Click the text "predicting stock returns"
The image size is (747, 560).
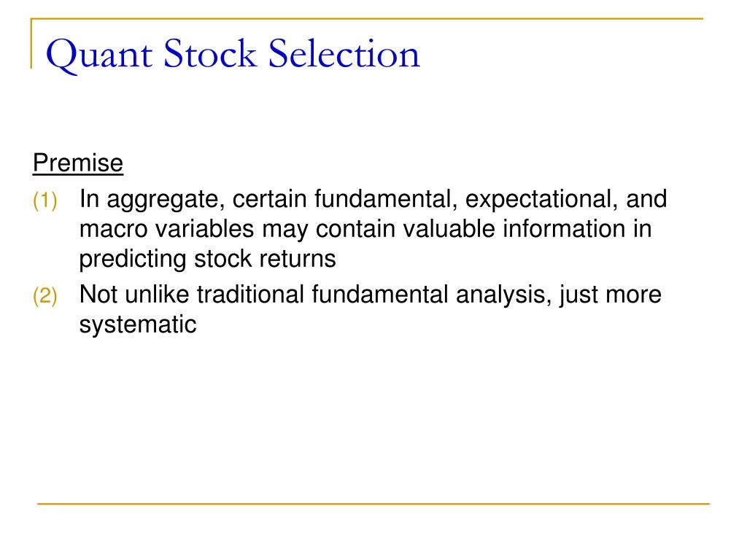[207, 260]
